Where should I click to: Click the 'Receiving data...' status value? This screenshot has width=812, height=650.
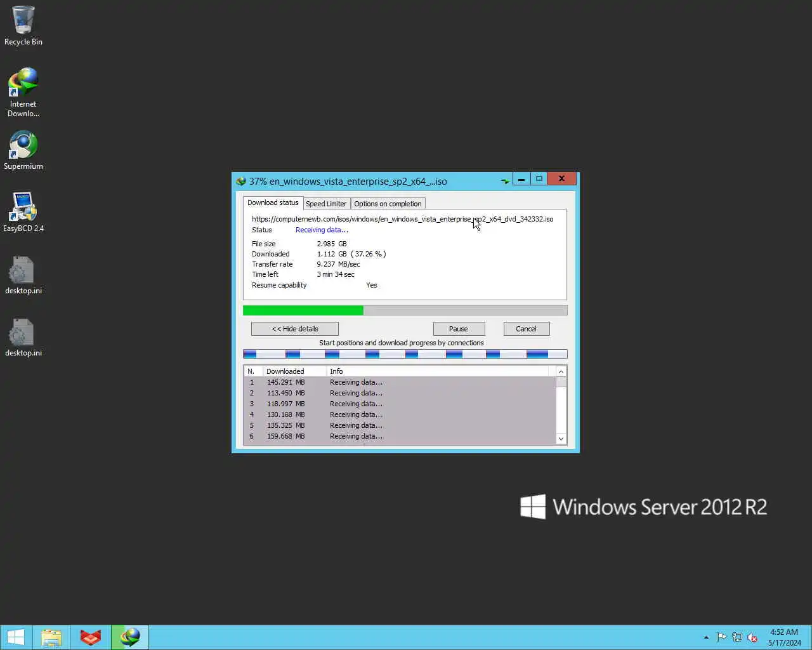point(322,230)
